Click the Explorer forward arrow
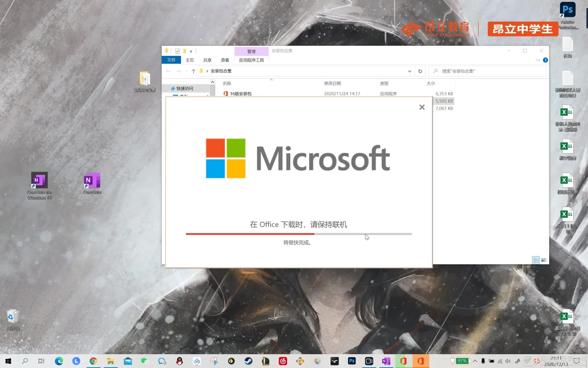The width and height of the screenshot is (588, 368). pyautogui.click(x=179, y=71)
